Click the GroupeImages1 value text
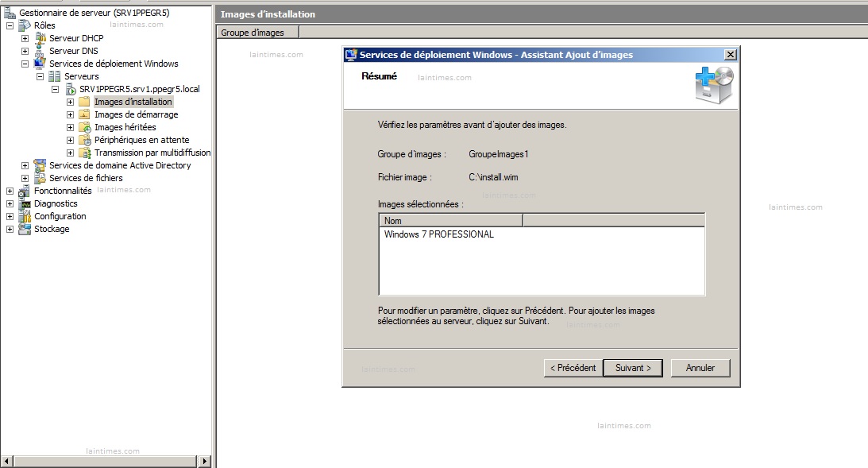Screen dimensions: 868x468 tap(499, 154)
